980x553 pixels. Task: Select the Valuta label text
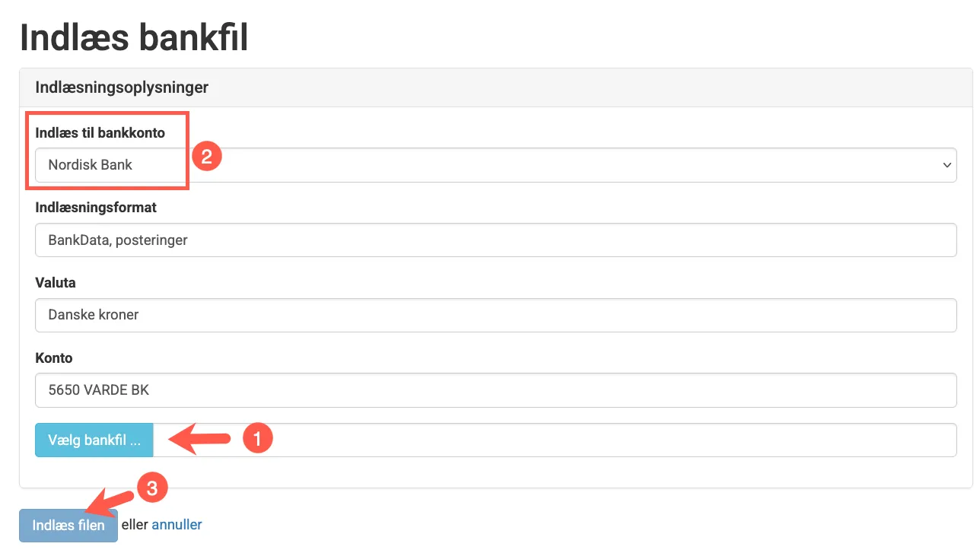coord(56,282)
